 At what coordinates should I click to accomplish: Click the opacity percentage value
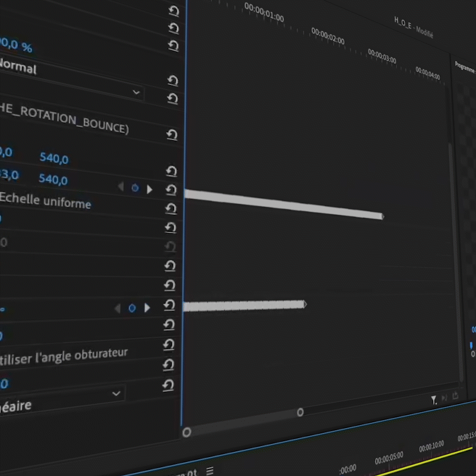pyautogui.click(x=16, y=45)
